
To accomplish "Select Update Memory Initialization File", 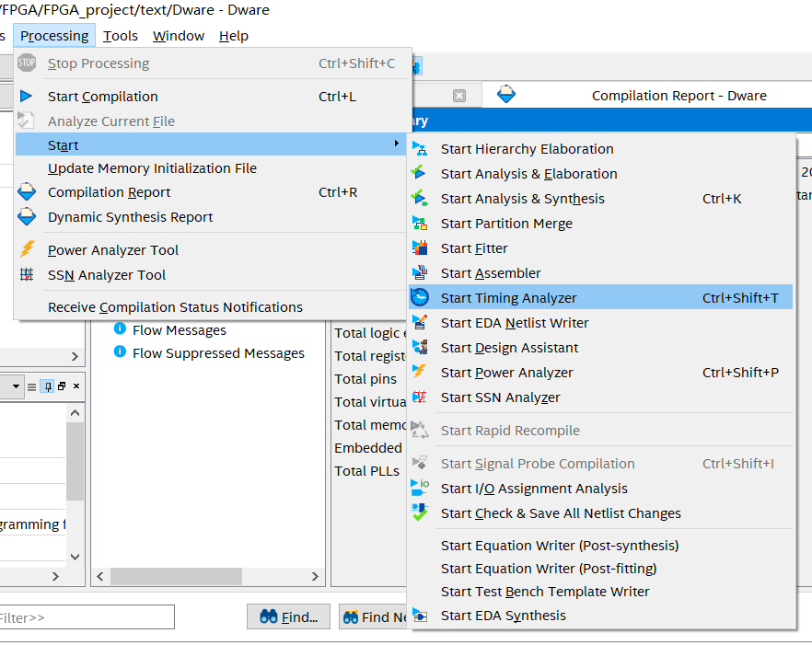I will point(213,168).
